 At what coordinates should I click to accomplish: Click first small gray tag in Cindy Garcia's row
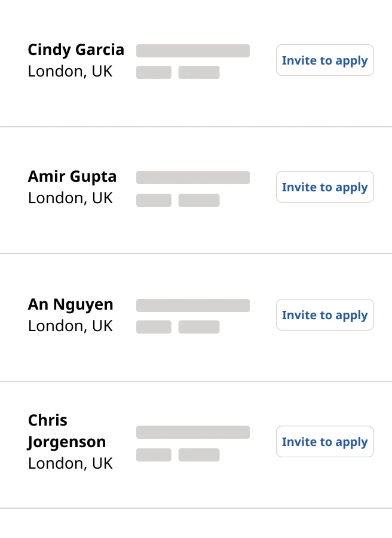coord(154,72)
